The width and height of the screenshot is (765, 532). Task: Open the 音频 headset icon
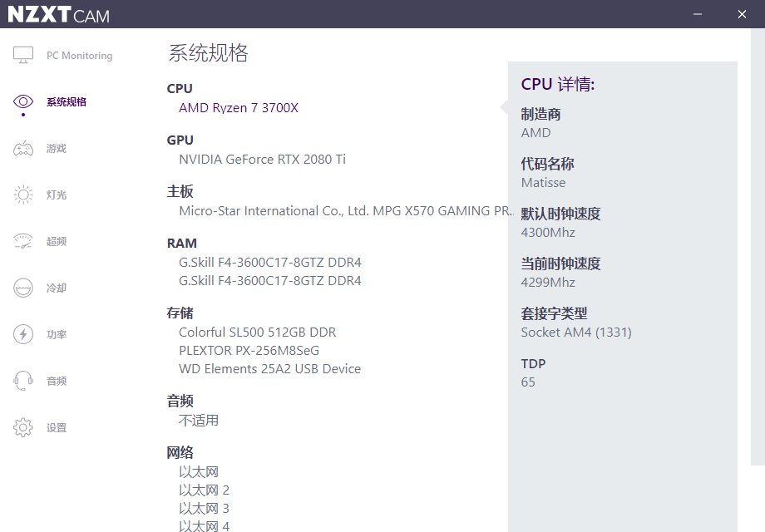(23, 382)
